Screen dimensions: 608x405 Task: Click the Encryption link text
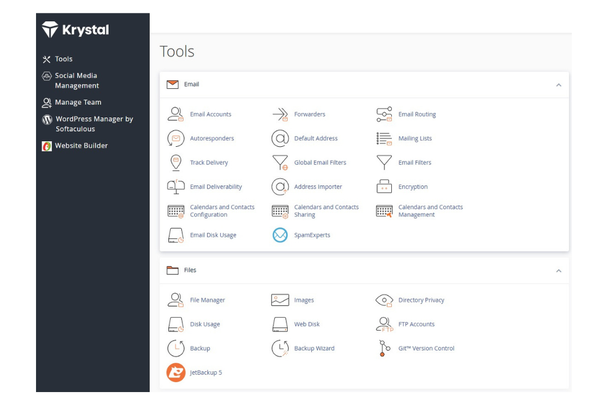click(x=413, y=187)
